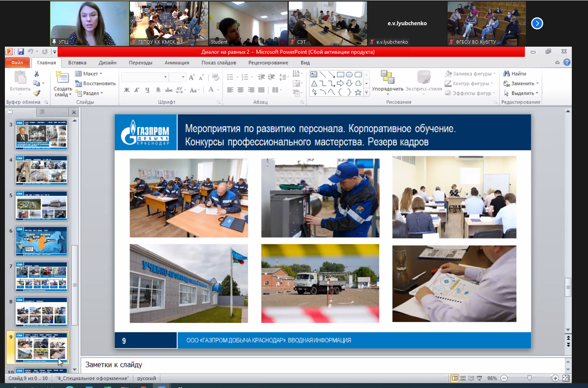
Task: Switch to the Показ слайдов tab
Action: (219, 62)
